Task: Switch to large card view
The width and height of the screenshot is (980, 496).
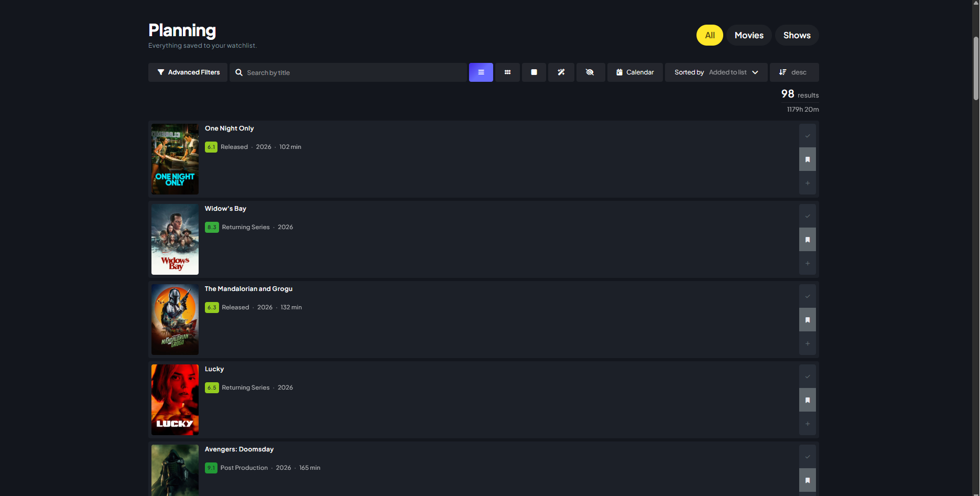Action: (x=534, y=72)
